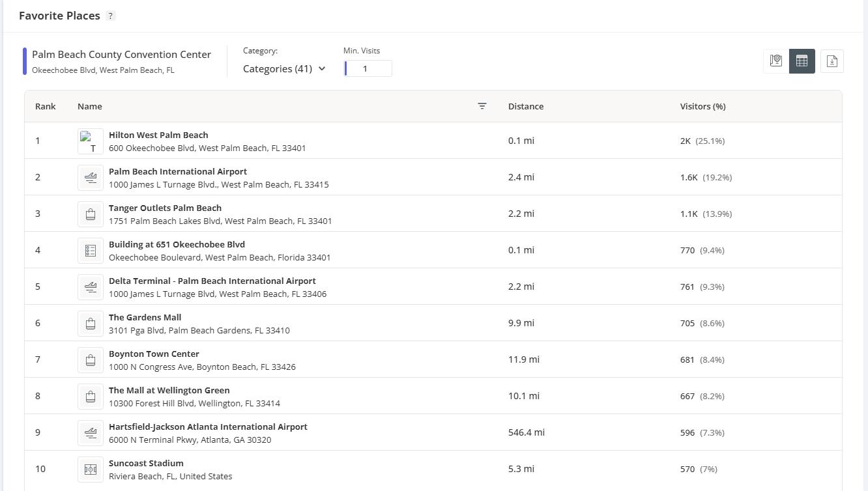Click the Building at 651 Okeechobee icon

pyautogui.click(x=91, y=250)
